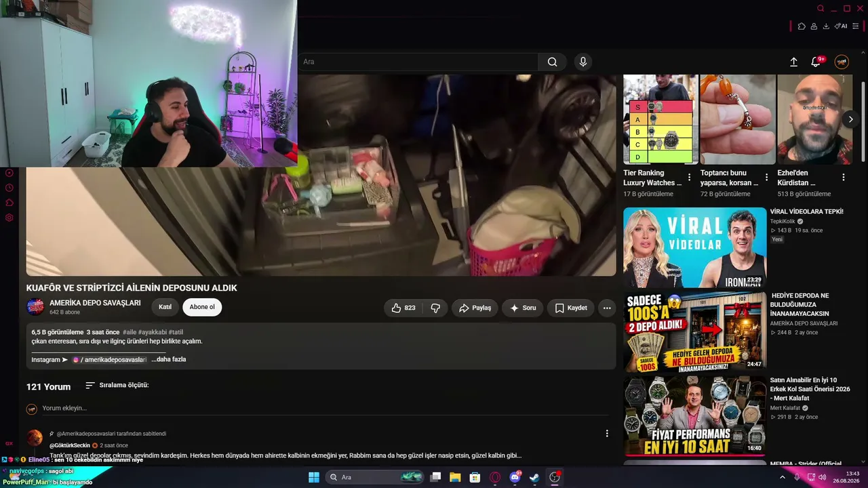Open the Sıralama ölçütü sort dropdown
The height and width of the screenshot is (488, 868).
tap(117, 385)
